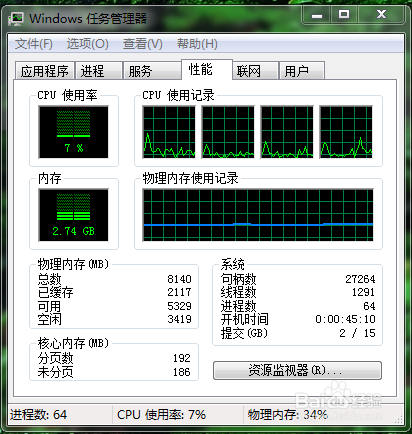Switch to the 服务 tab
412x434 pixels.
[152, 71]
